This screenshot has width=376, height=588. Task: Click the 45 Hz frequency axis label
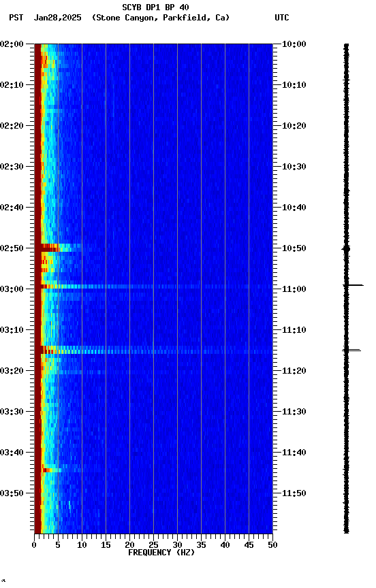click(x=249, y=545)
